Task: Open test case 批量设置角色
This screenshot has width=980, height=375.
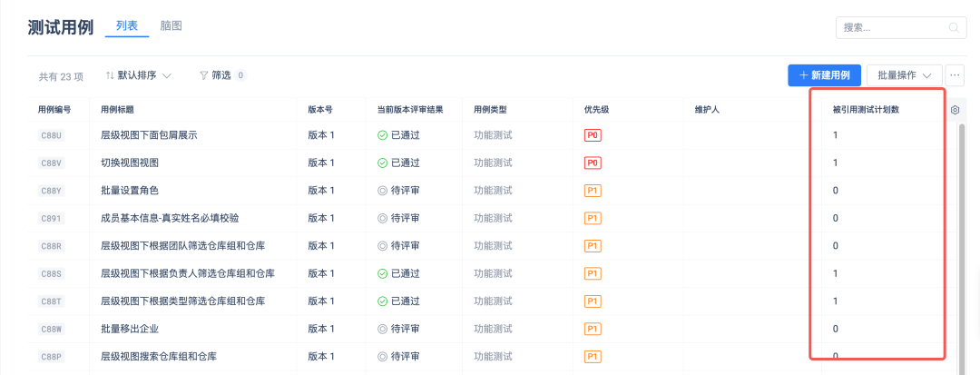Action: tap(130, 191)
